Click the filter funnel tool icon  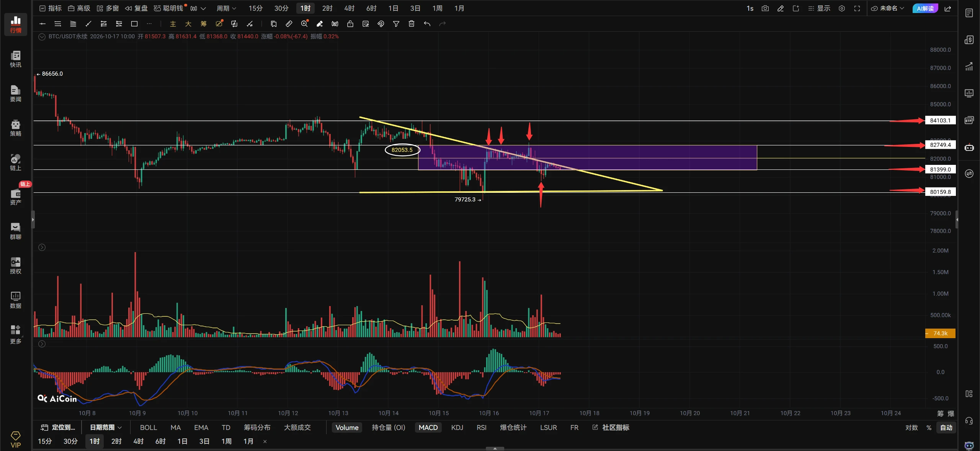(396, 24)
